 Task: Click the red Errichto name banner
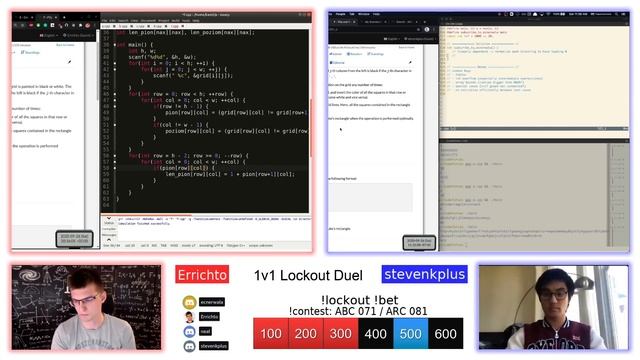tap(202, 274)
